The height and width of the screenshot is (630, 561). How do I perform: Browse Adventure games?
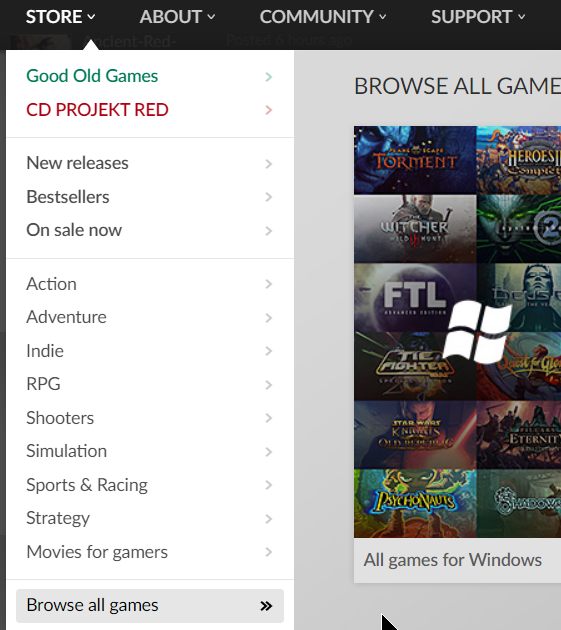click(x=150, y=317)
